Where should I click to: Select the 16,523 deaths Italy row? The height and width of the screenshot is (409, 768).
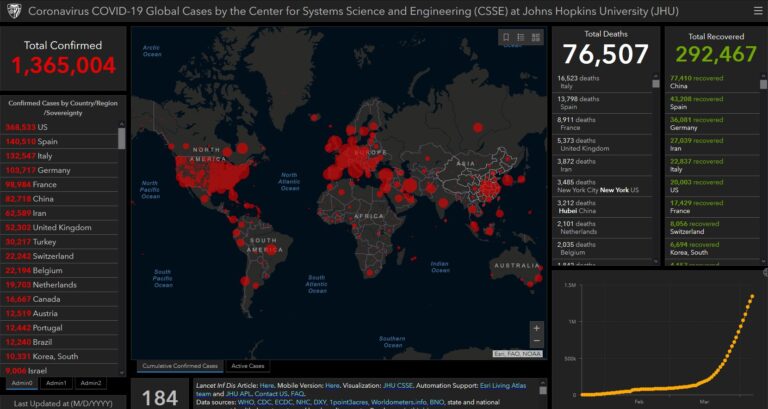602,82
